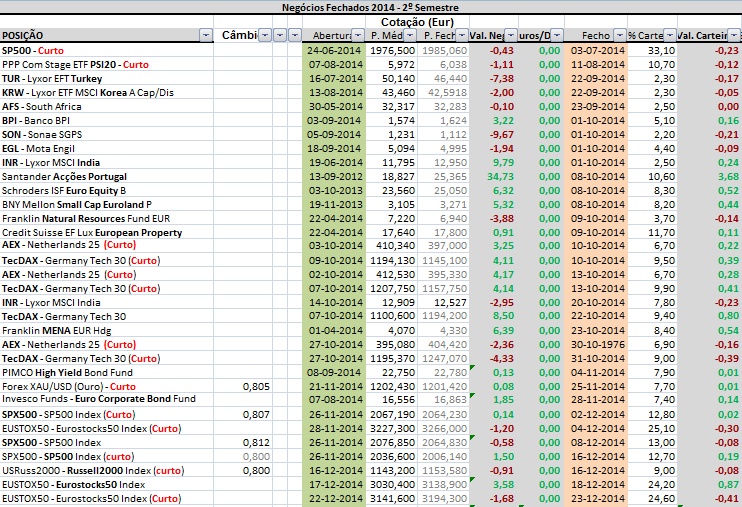
Task: Select the value 9,79 in Val. Neg
Action: click(x=494, y=162)
